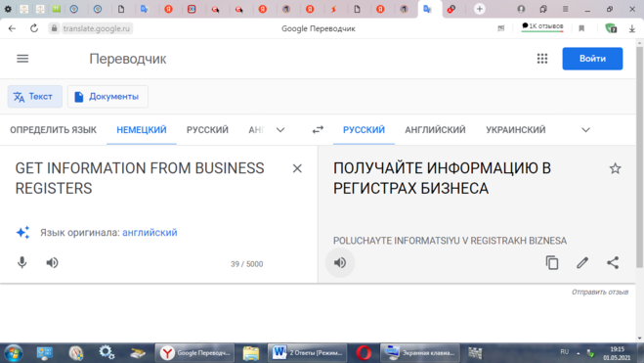Start voice input with the microphone icon
This screenshot has height=363, width=644.
tap(22, 262)
